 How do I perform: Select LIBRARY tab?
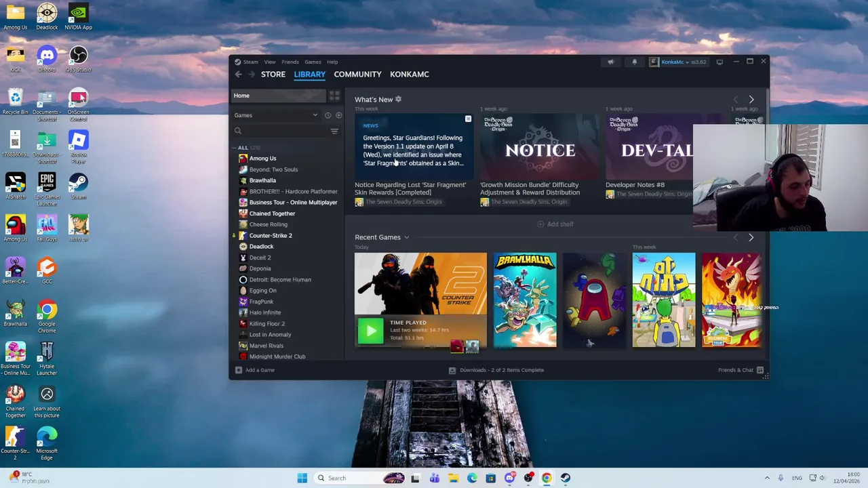click(x=310, y=75)
